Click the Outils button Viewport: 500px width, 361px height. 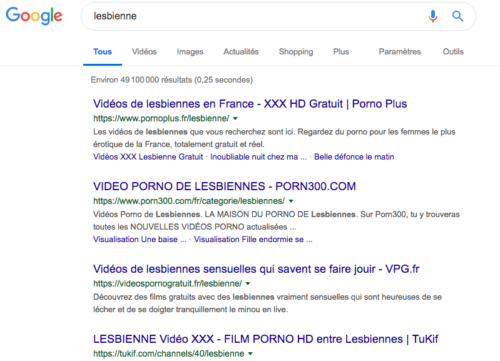point(453,52)
